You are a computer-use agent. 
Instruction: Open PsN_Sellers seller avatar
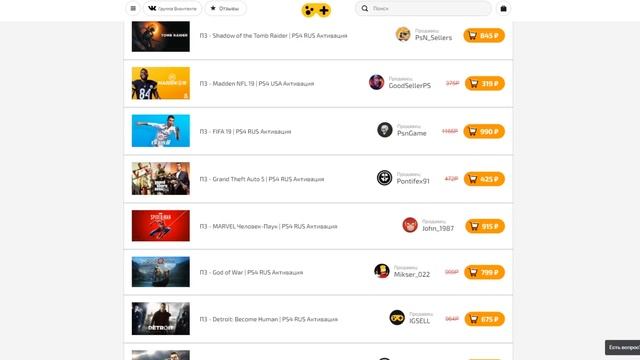coord(403,34)
